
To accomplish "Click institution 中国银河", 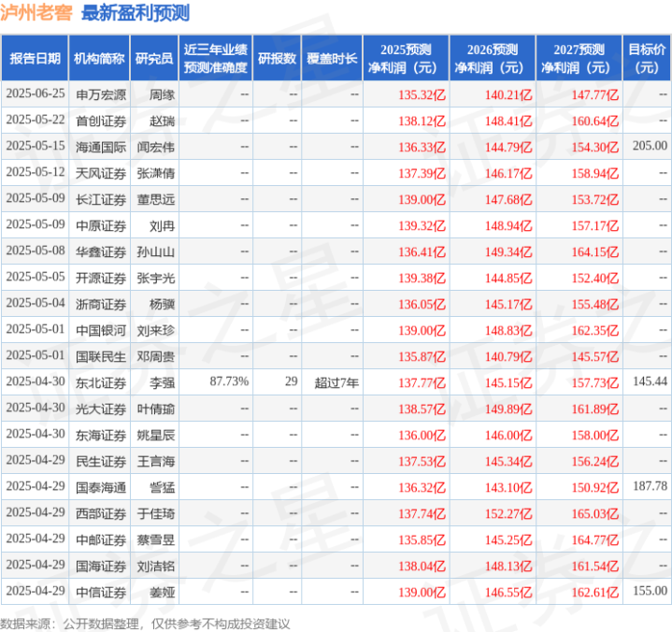I will click(101, 330).
